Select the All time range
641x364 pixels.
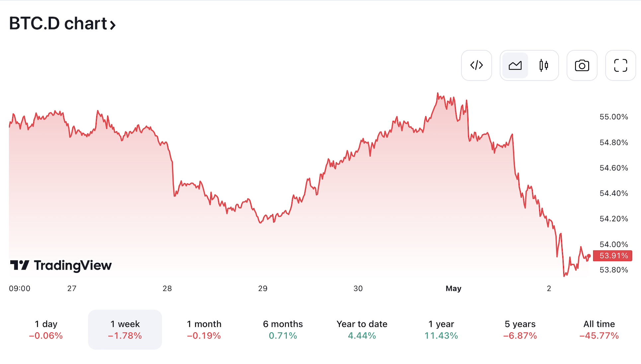[599, 329]
